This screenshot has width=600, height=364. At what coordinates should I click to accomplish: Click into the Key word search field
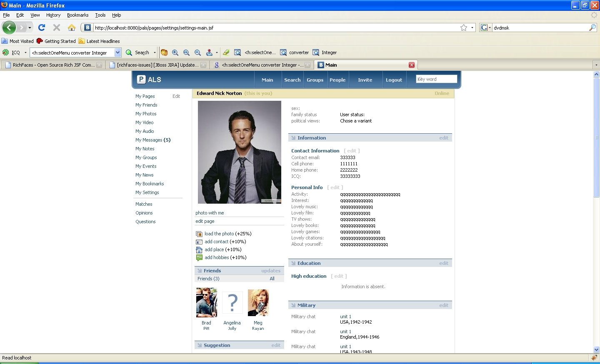click(x=436, y=79)
